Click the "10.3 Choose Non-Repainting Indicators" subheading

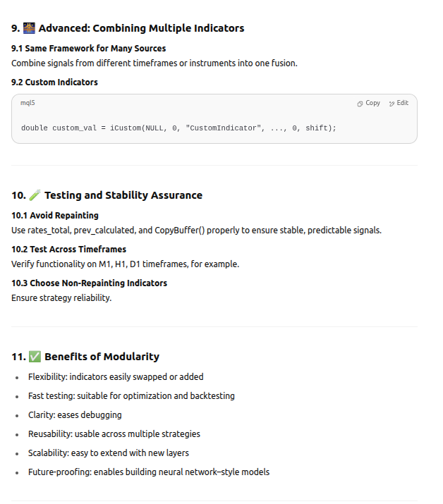89,283
